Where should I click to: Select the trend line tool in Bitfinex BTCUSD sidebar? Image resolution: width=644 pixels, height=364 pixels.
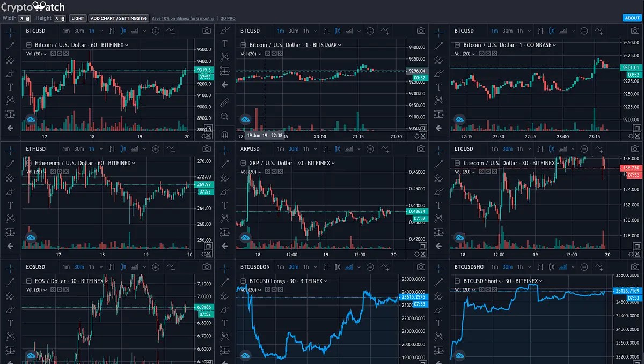pyautogui.click(x=10, y=46)
